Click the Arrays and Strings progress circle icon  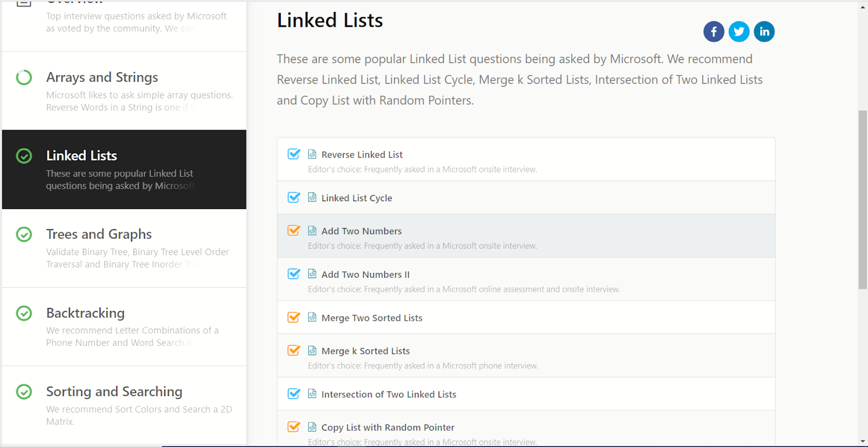click(24, 78)
